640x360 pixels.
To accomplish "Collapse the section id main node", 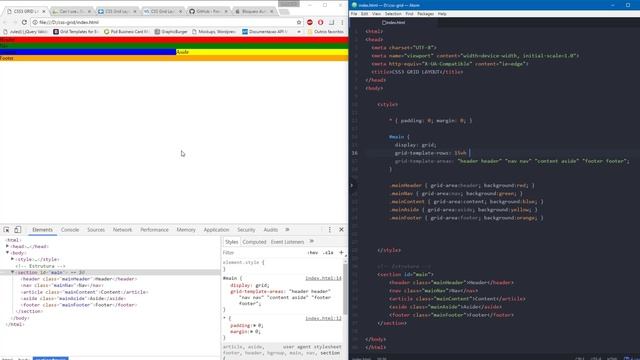I will (x=13, y=272).
